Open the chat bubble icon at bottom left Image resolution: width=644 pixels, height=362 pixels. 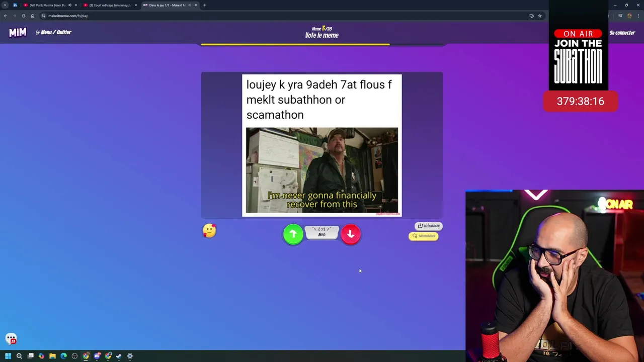(x=11, y=339)
